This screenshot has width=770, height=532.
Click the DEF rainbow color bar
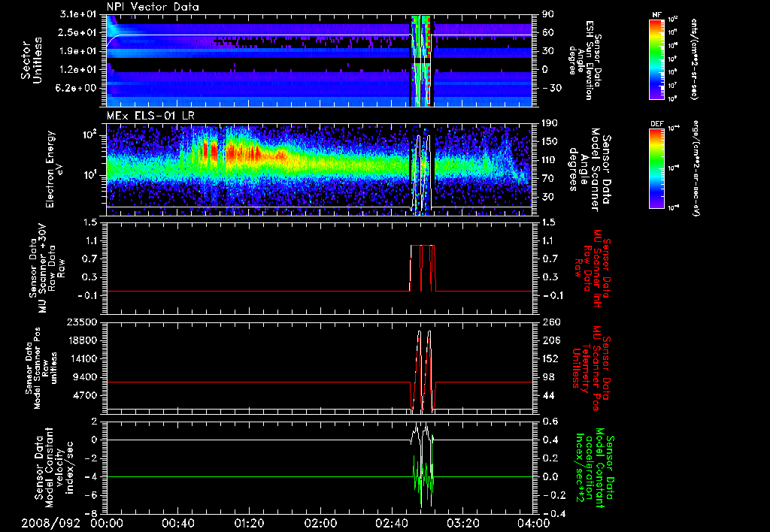pos(657,168)
